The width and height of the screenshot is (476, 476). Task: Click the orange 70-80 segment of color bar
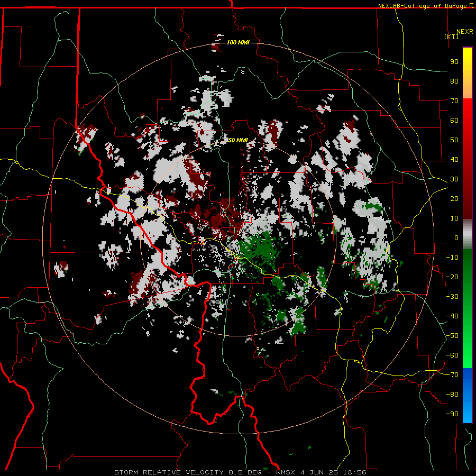467,89
